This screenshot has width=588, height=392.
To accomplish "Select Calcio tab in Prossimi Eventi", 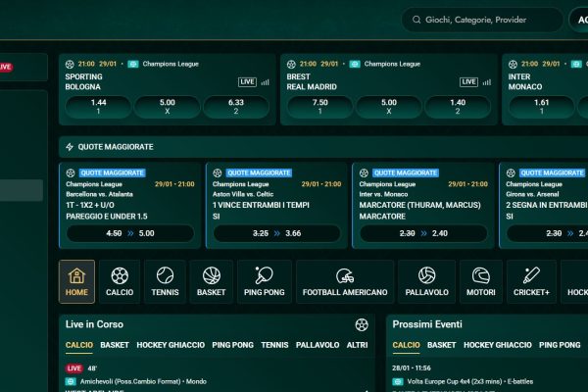I will (406, 345).
